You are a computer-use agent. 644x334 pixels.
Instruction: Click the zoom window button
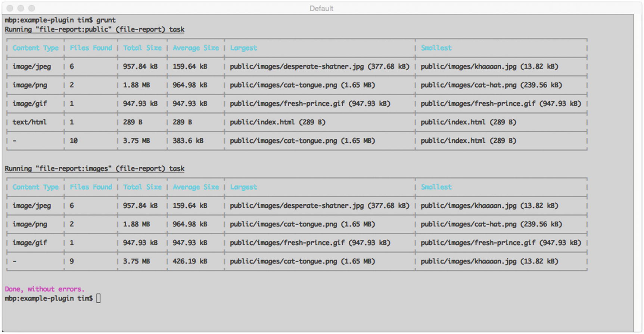tap(32, 8)
